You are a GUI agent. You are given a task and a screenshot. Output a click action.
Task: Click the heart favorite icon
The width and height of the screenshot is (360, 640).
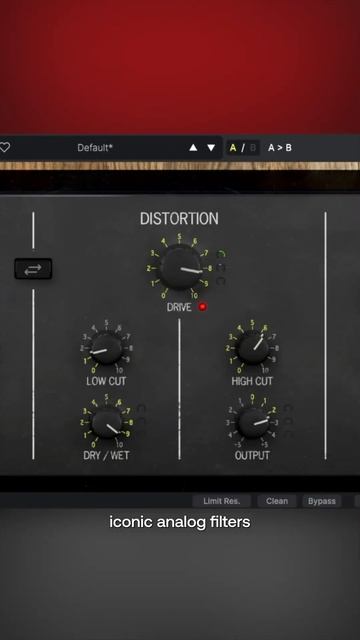[x=4, y=147]
